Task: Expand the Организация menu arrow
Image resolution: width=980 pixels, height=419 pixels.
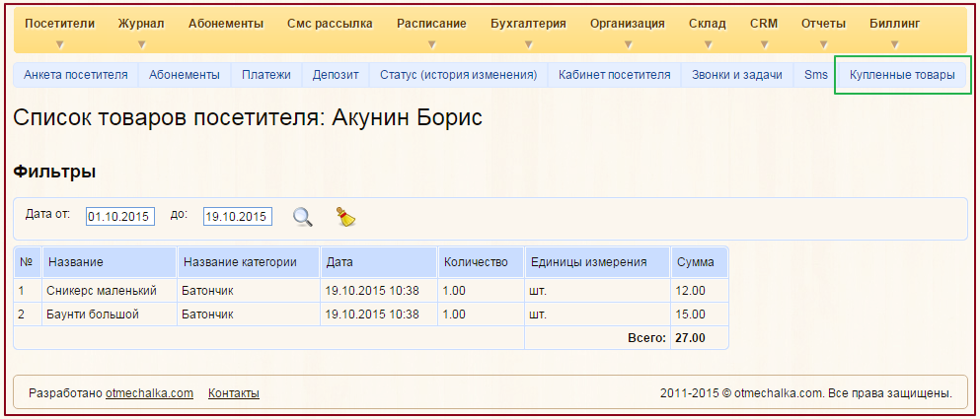Action: tap(628, 45)
